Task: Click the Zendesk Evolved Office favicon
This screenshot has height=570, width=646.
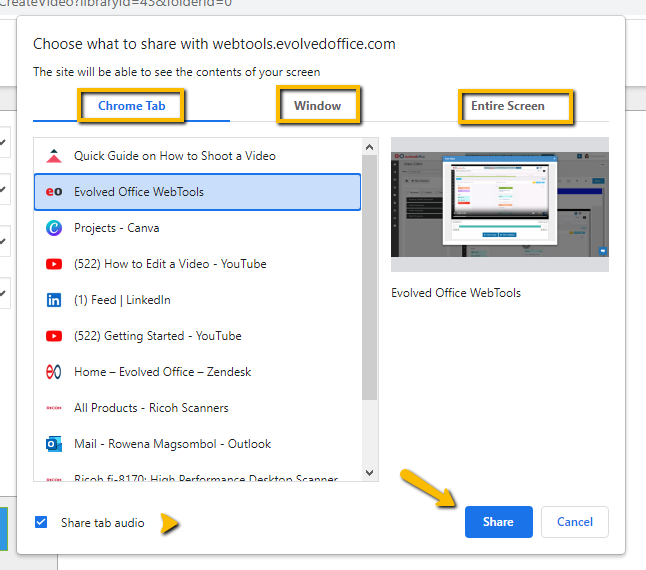Action: 54,372
